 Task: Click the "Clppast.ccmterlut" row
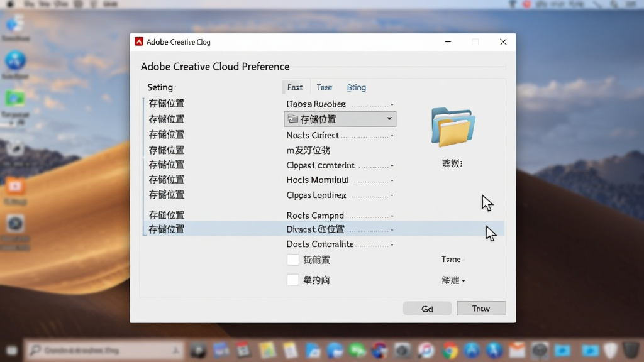(340, 165)
